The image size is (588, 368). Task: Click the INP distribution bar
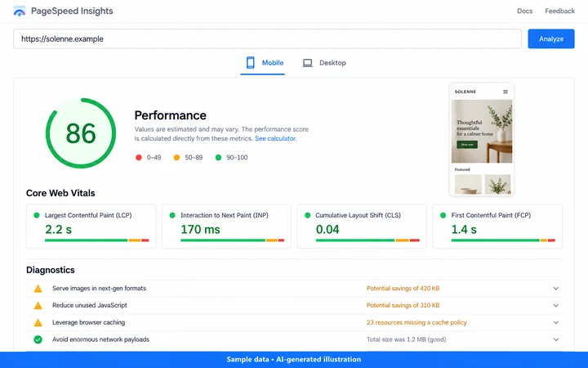[x=233, y=240]
